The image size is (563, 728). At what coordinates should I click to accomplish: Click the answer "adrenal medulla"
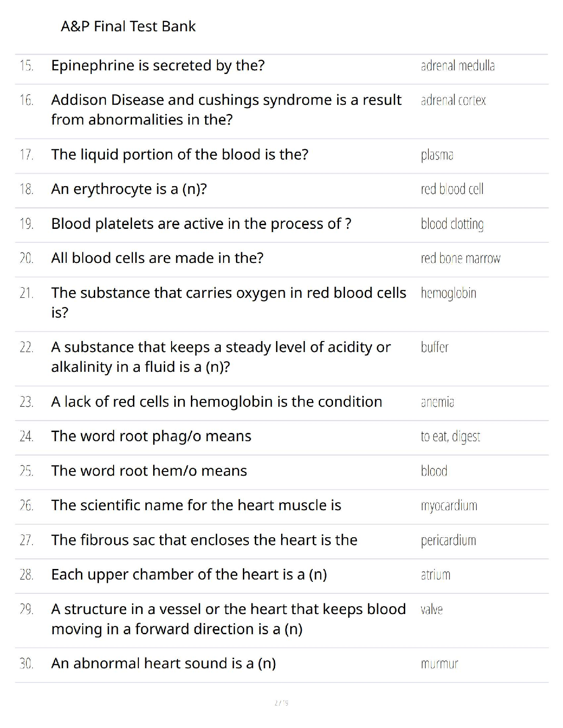click(x=458, y=66)
